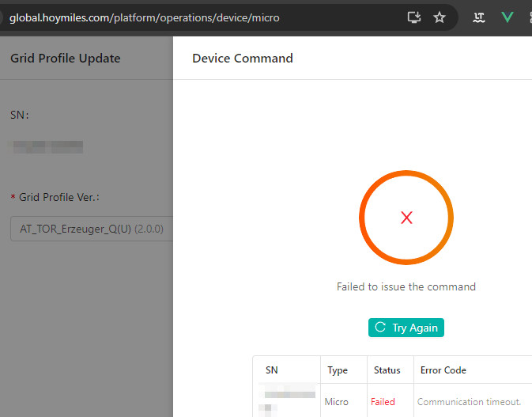Select the AT_TOR_Erzeuger_Q(U) profile field
This screenshot has height=417, width=532.
point(71,229)
